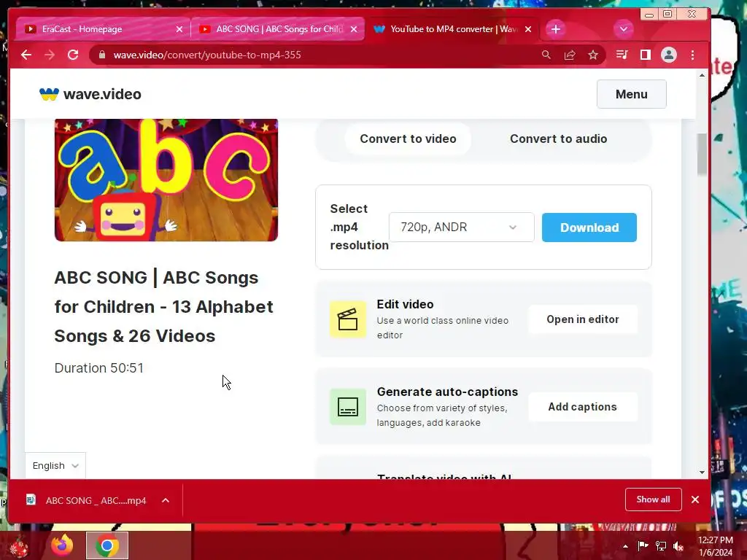Click the clapperboard Edit video icon

[348, 319]
